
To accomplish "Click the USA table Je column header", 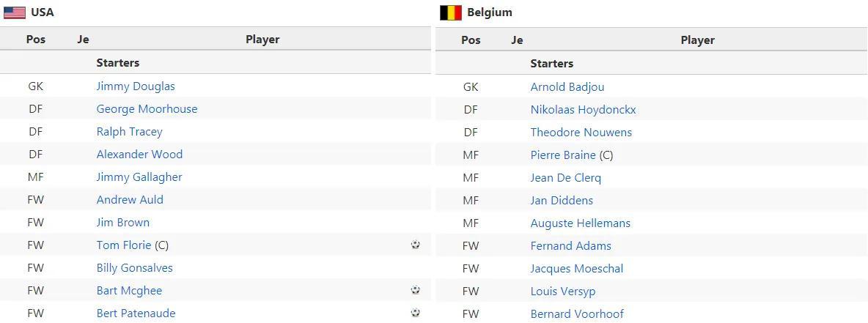I will point(83,40).
